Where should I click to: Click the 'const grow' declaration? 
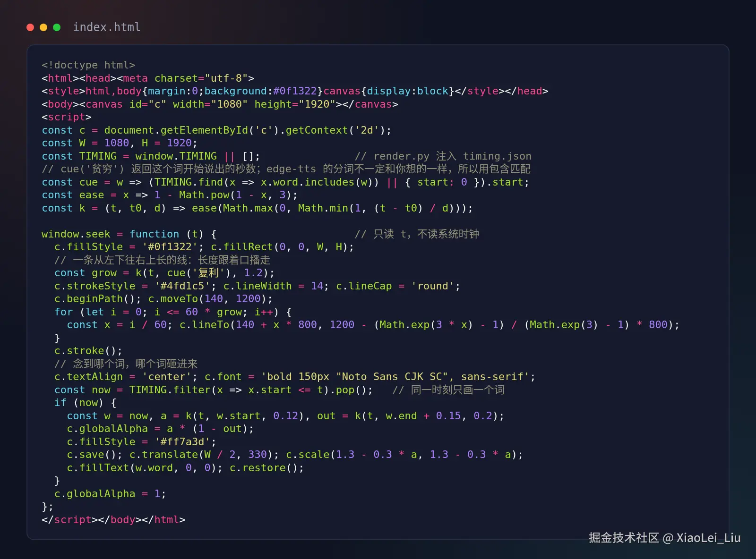coord(85,273)
